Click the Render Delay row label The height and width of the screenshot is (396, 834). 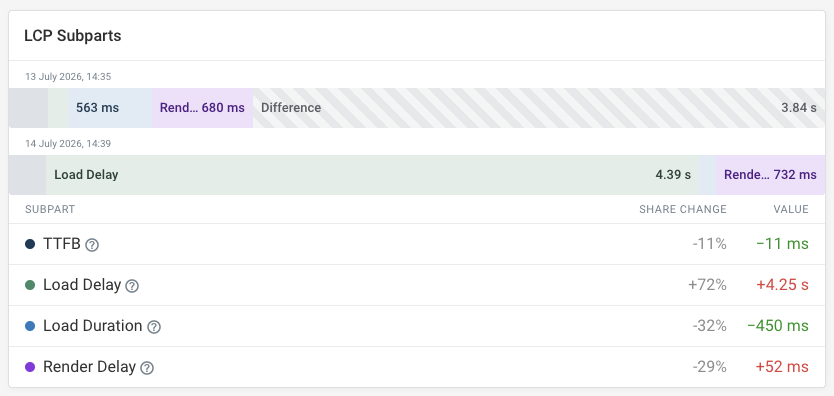[x=89, y=367]
